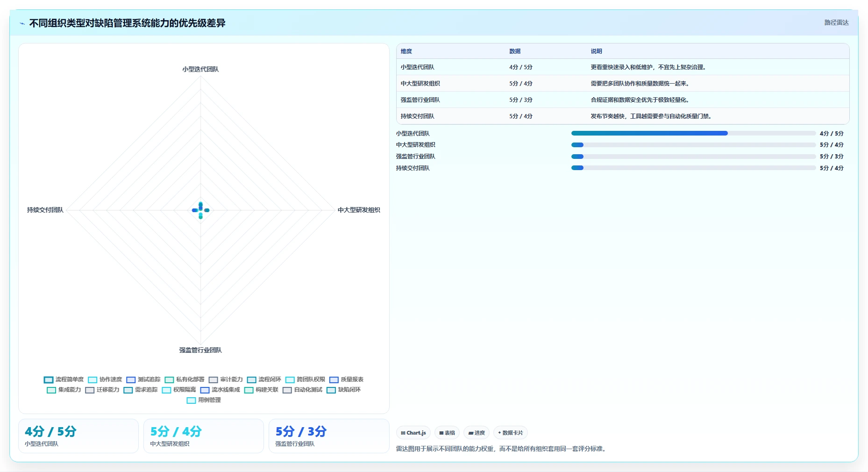This screenshot has width=868, height=472.
Task: Click the 表格 chip
Action: click(x=447, y=433)
